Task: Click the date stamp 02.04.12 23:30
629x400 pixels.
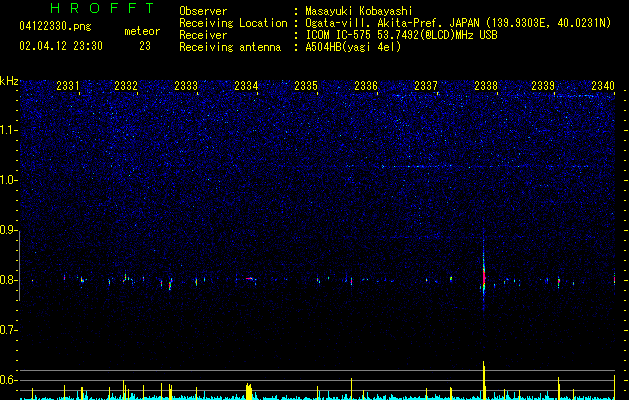Action: (x=61, y=46)
